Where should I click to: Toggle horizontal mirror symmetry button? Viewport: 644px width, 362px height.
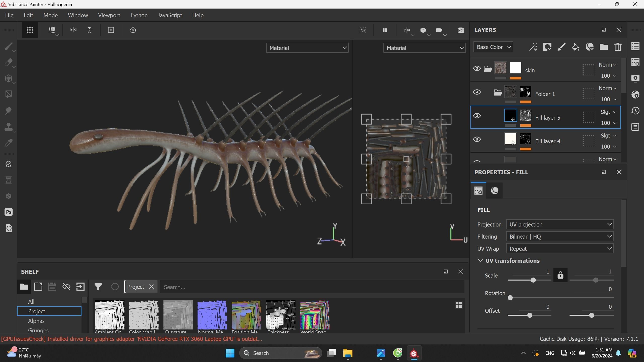[73, 30]
